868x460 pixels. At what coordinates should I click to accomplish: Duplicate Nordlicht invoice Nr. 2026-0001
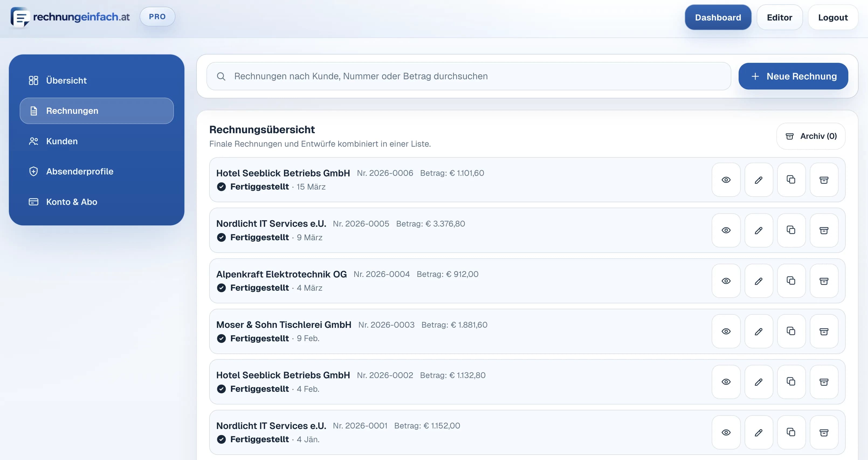coord(791,432)
